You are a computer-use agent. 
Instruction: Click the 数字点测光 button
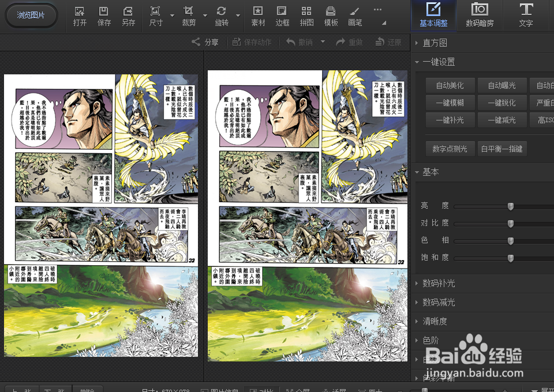(450, 149)
